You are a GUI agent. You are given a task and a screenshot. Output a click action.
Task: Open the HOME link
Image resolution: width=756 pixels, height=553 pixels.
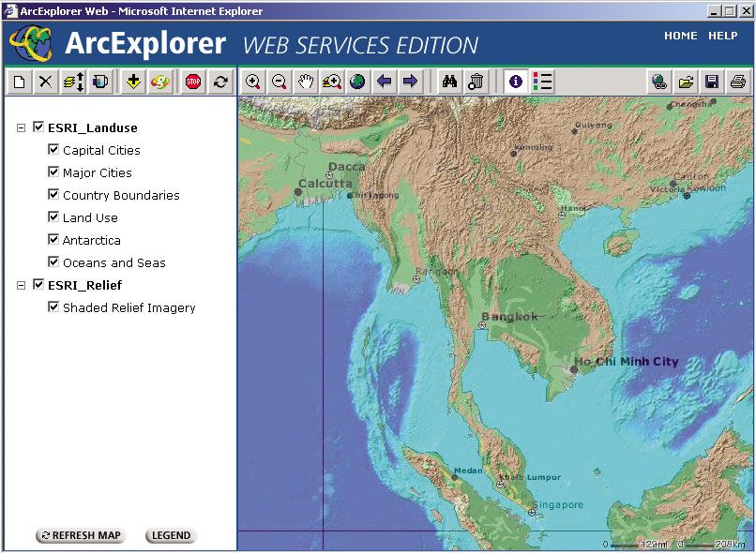pyautogui.click(x=680, y=36)
